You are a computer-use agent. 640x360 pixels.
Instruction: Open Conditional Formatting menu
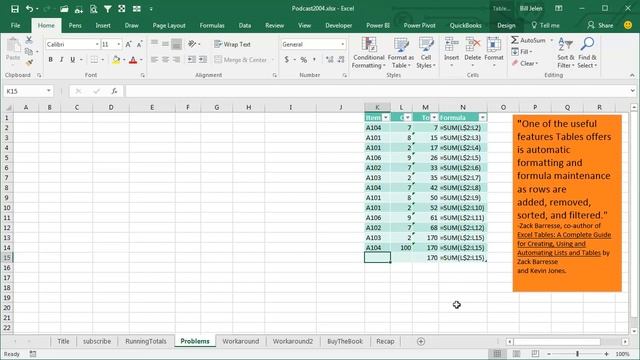tap(369, 53)
